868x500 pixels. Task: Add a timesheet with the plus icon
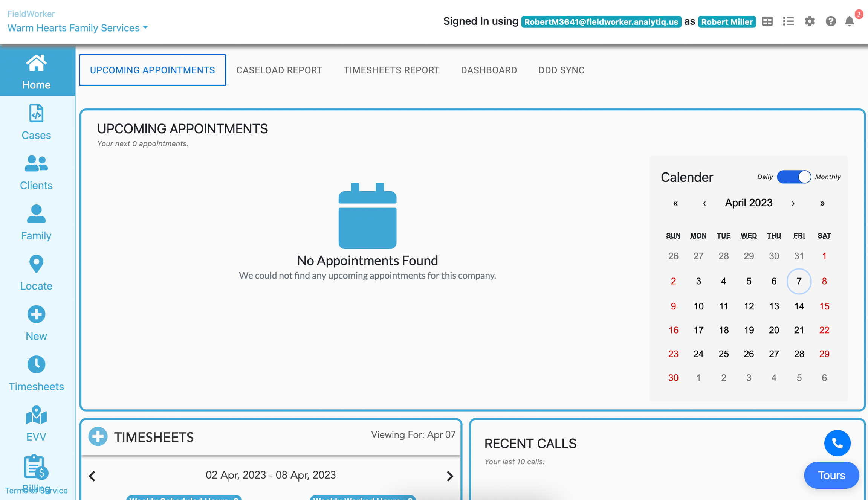[98, 436]
